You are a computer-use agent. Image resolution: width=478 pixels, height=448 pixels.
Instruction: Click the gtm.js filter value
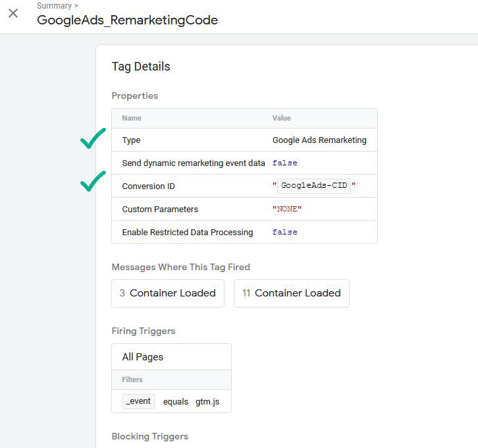point(207,401)
